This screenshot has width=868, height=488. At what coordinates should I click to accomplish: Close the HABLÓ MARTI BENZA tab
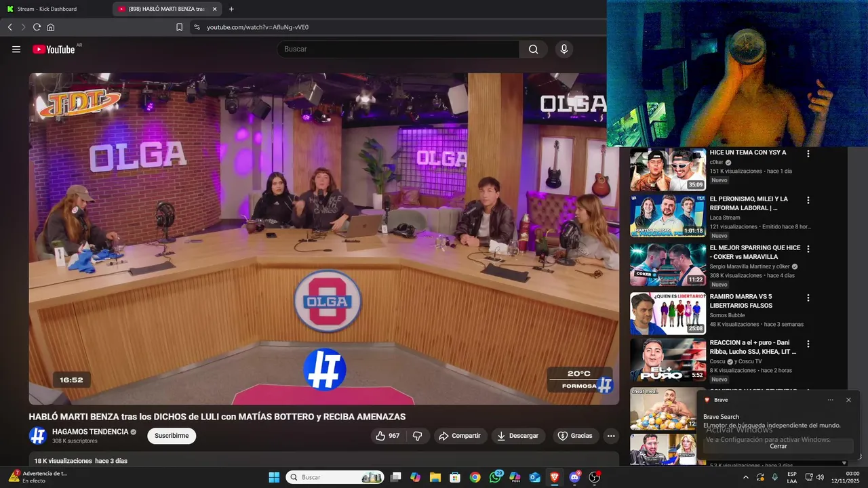pos(214,9)
